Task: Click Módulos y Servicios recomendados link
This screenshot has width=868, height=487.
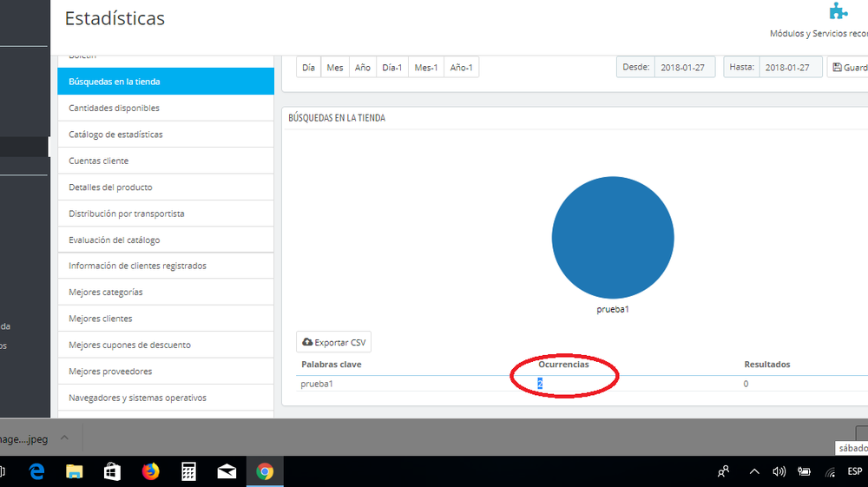Action: [819, 34]
